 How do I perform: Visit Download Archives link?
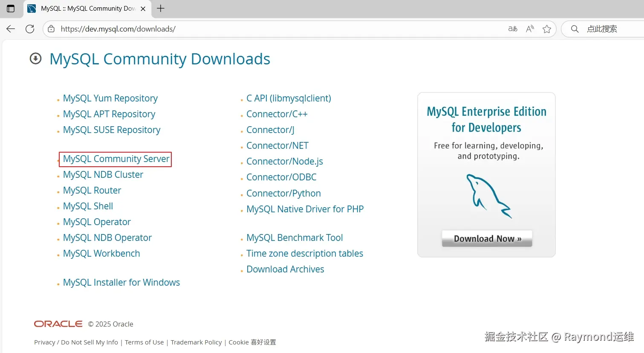click(x=285, y=269)
